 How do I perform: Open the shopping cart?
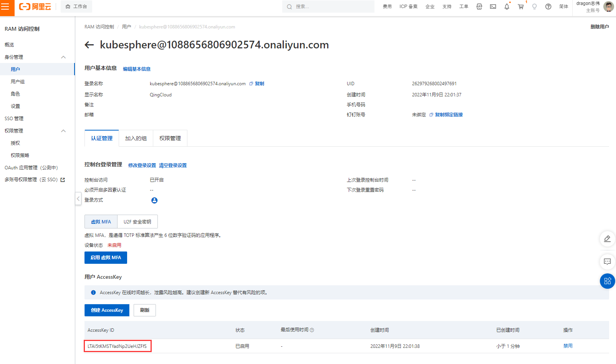tap(521, 7)
